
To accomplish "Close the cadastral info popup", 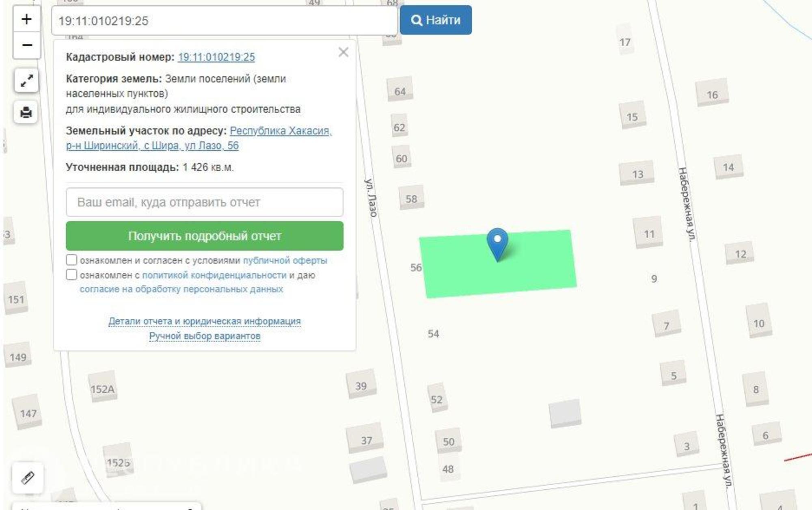I will tap(343, 52).
